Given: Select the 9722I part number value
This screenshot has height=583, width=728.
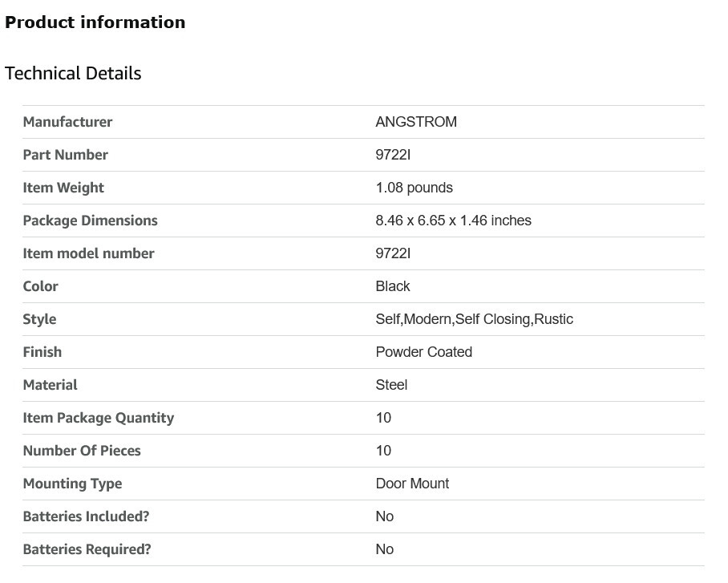Looking at the screenshot, I should click(x=393, y=155).
